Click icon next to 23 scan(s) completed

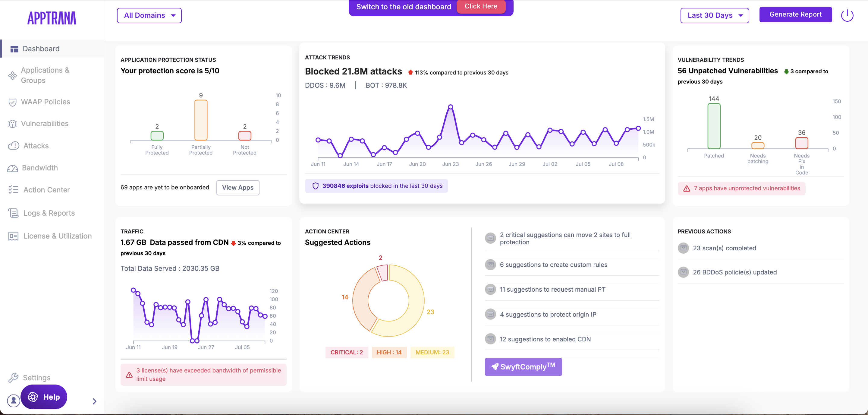pos(683,248)
